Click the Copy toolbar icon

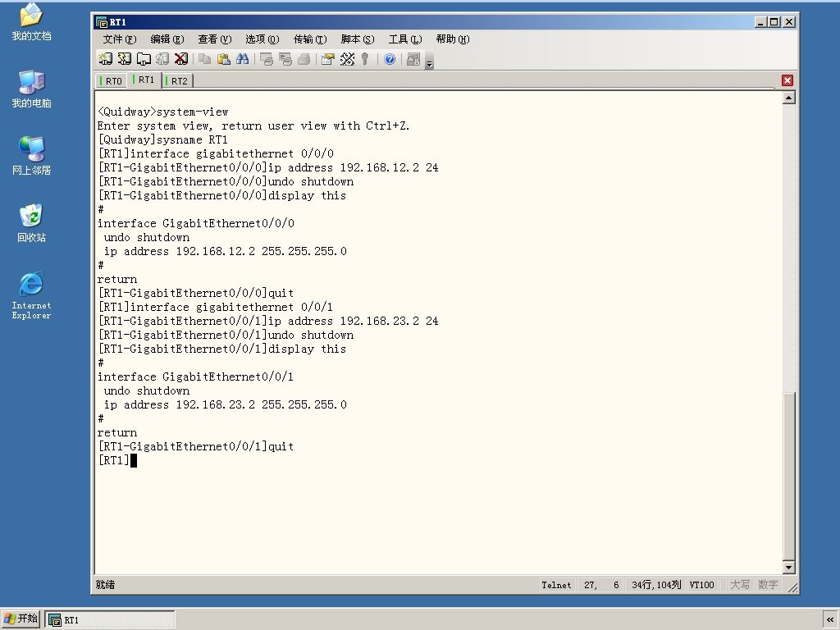click(204, 59)
